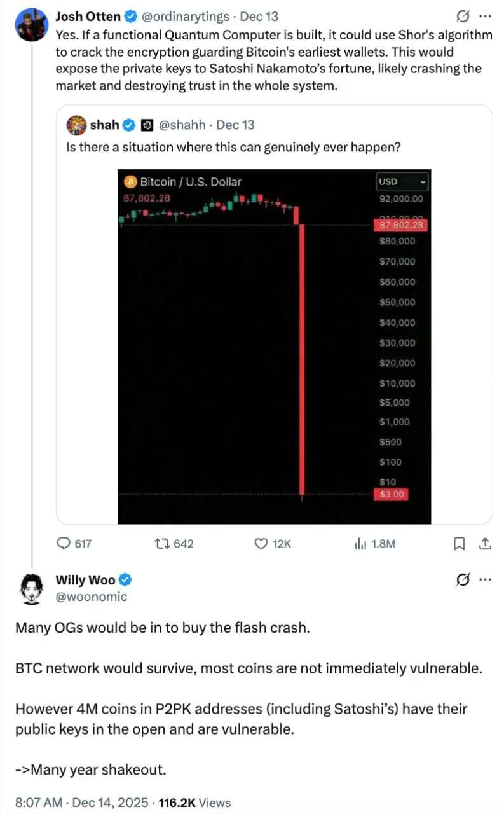Open the USD currency dropdown on the chart
The image size is (504, 814).
click(x=402, y=181)
